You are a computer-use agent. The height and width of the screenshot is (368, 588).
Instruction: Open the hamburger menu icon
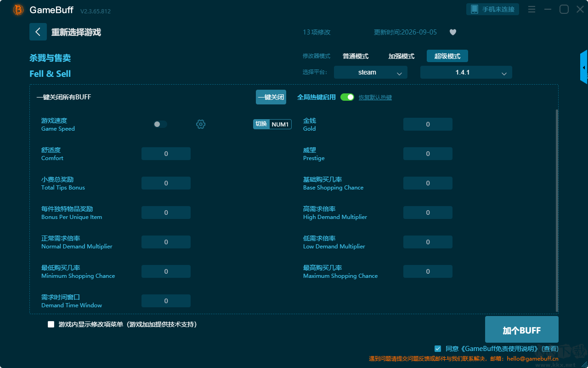pos(531,9)
